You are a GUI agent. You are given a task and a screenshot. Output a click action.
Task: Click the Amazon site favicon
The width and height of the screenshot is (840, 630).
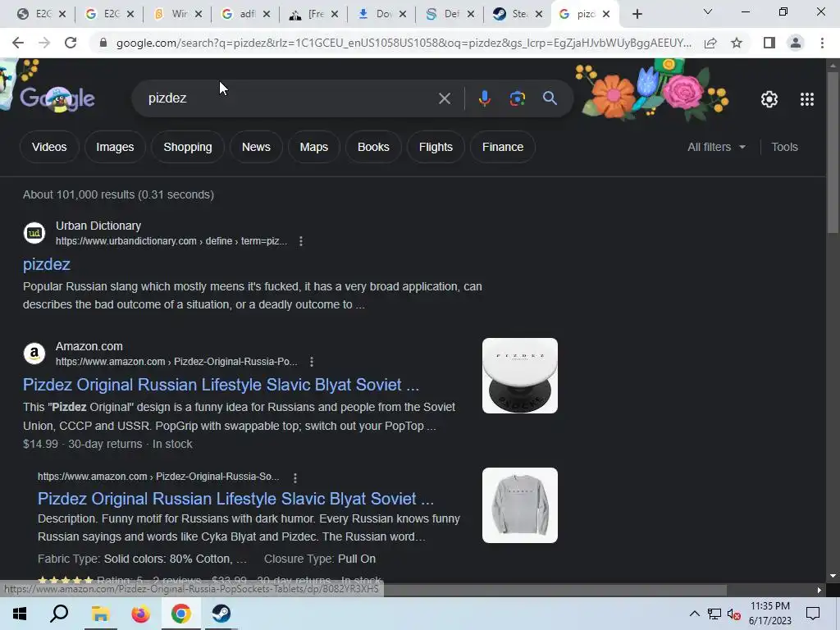(x=34, y=354)
